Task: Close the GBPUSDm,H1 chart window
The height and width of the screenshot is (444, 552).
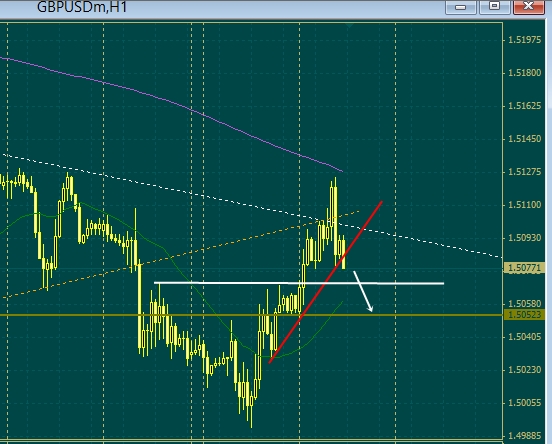Action: pyautogui.click(x=529, y=6)
